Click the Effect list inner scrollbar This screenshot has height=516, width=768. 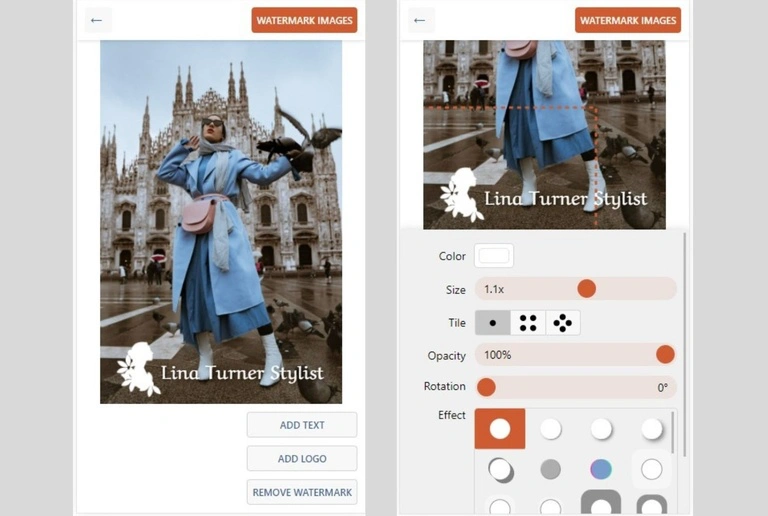point(673,433)
